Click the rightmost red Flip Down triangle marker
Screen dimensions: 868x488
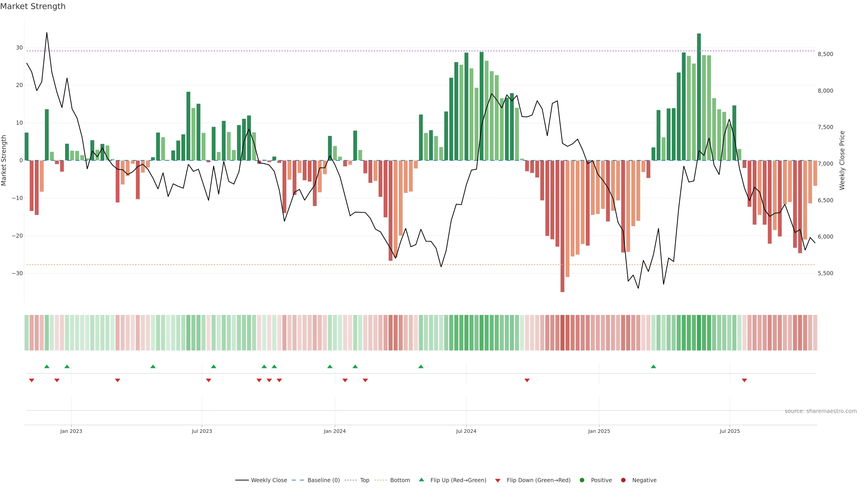tap(744, 380)
